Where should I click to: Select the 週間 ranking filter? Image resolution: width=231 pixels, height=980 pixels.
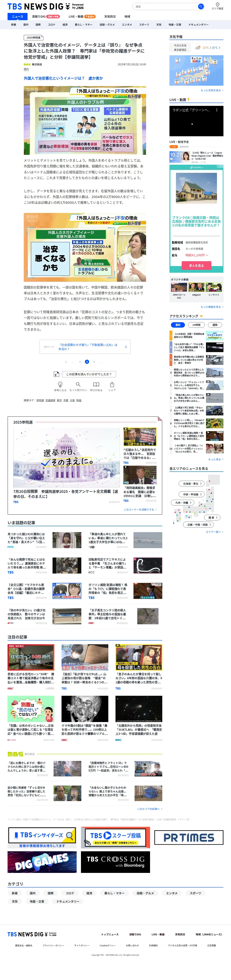[x=215, y=325]
